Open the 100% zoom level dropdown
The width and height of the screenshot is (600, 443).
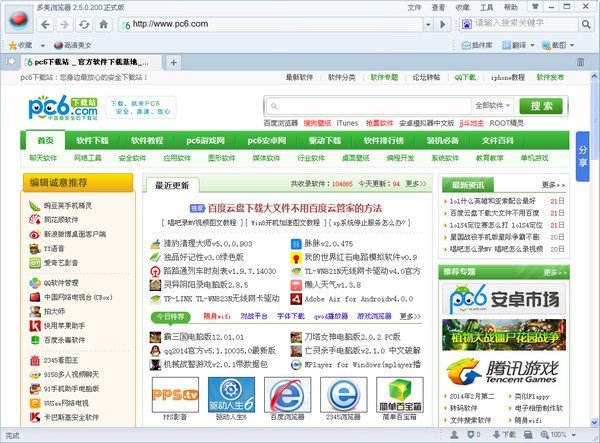pos(574,435)
